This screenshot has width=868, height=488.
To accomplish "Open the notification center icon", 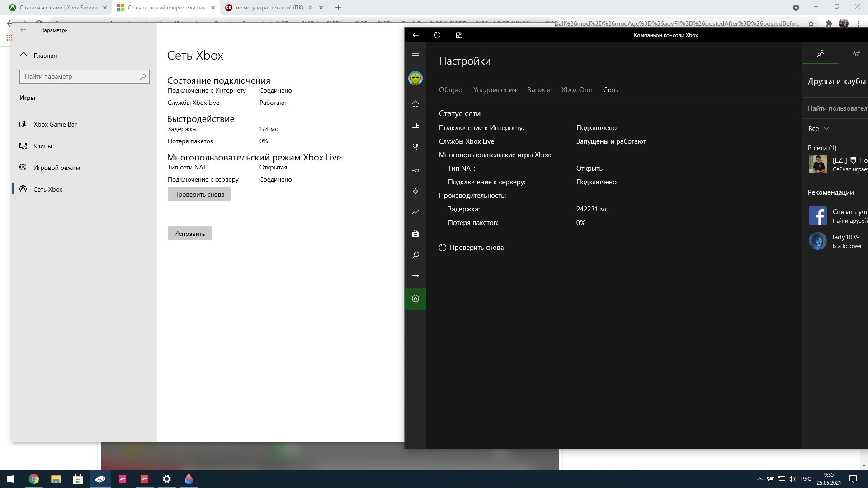I will (x=853, y=479).
